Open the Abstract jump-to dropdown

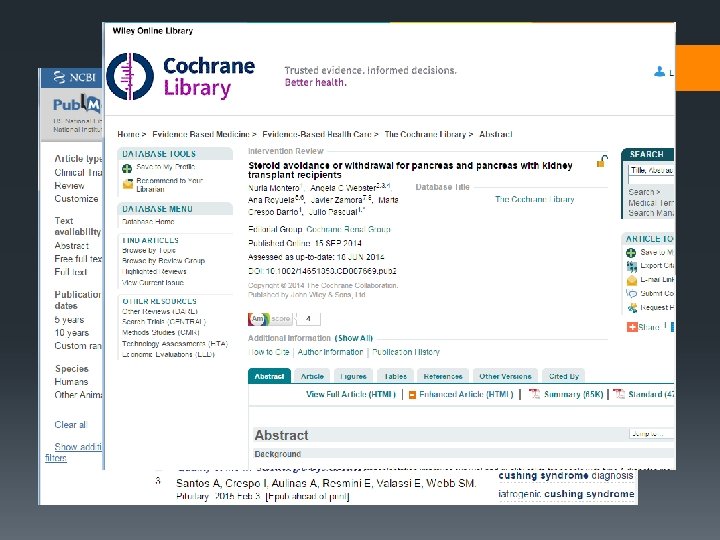click(x=651, y=433)
